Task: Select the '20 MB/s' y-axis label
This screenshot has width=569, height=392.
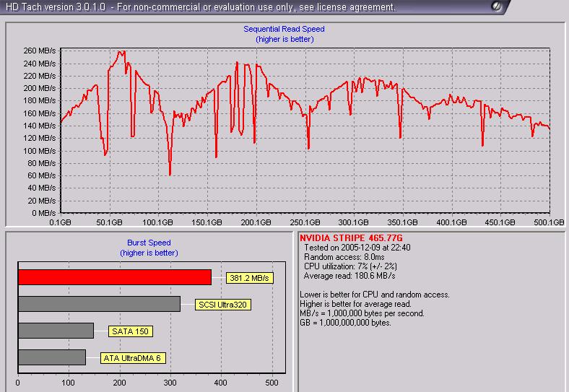Action: pos(42,201)
